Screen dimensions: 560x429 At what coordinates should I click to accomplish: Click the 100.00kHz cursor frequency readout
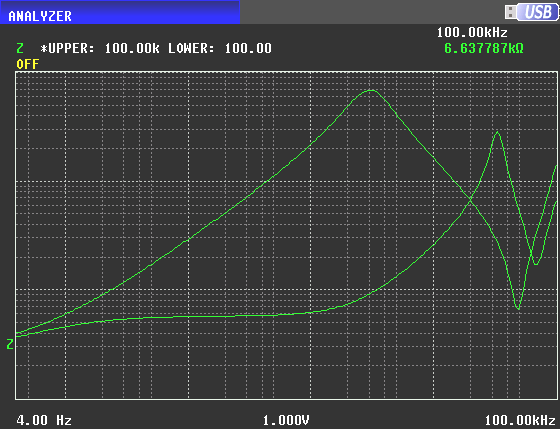coord(472,33)
